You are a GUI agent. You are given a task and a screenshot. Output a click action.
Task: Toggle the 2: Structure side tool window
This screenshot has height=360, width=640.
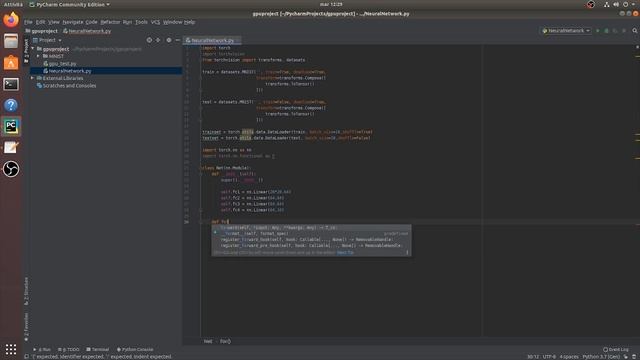click(27, 291)
